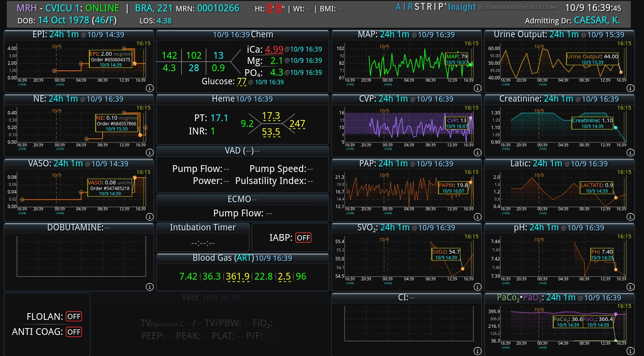Click the Urine Output: 44.00 tooltip
This screenshot has width=644, height=356.
coord(592,59)
